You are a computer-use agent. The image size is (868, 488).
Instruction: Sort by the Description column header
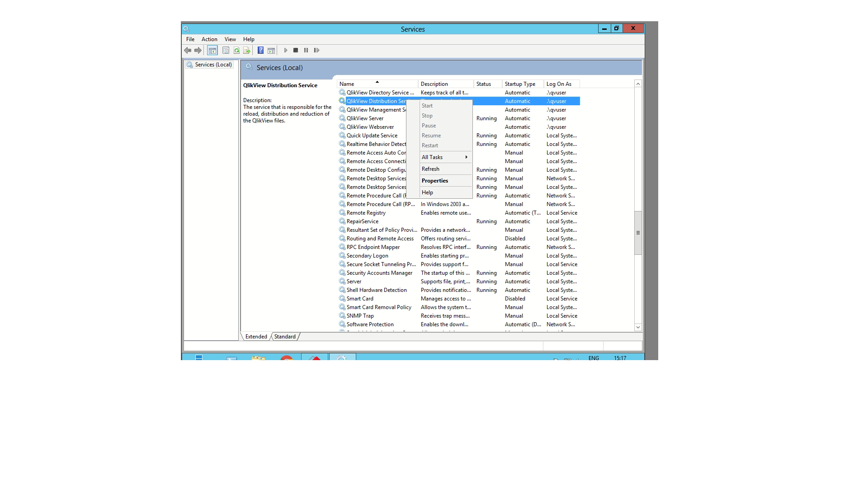pos(446,84)
